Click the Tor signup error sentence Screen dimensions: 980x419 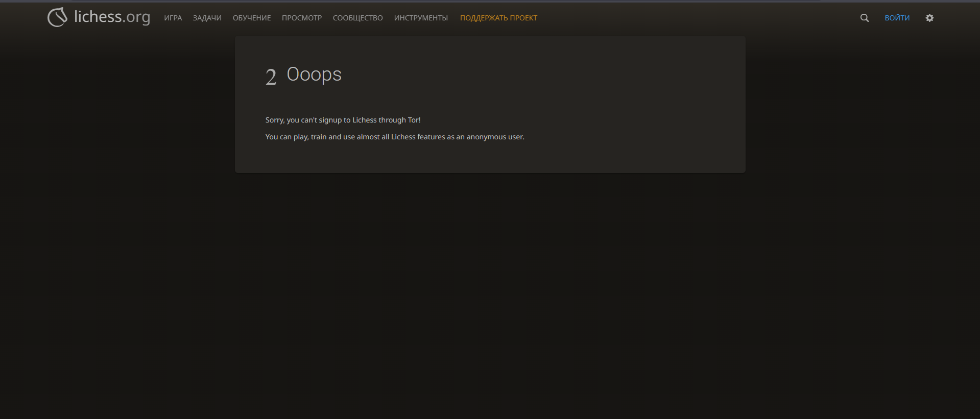click(343, 120)
